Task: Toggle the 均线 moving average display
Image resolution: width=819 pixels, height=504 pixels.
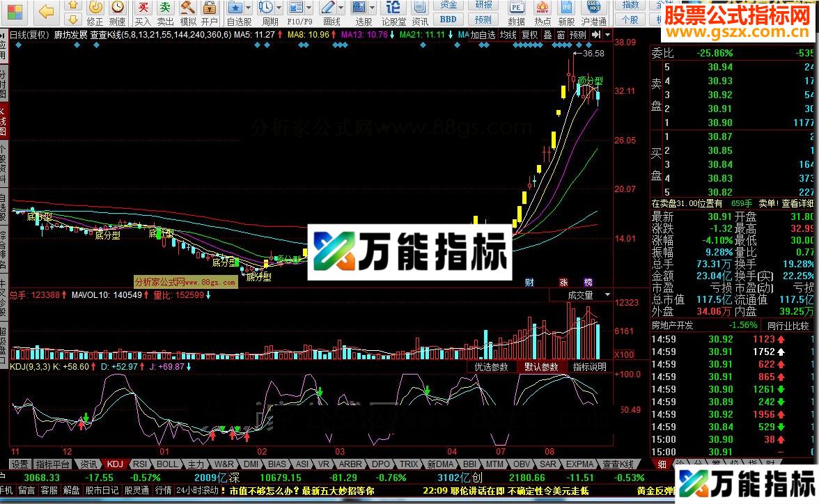Action: coord(507,36)
